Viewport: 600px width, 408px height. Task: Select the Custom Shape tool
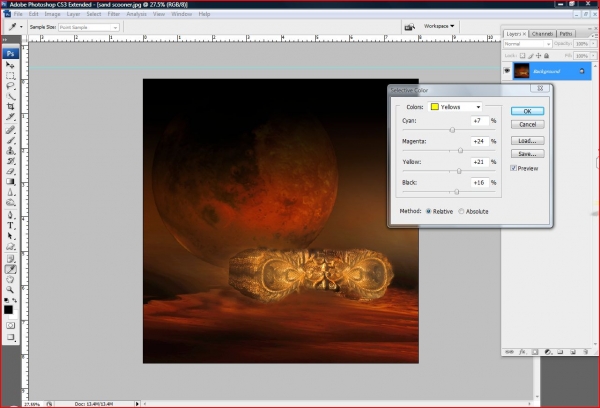click(x=10, y=246)
